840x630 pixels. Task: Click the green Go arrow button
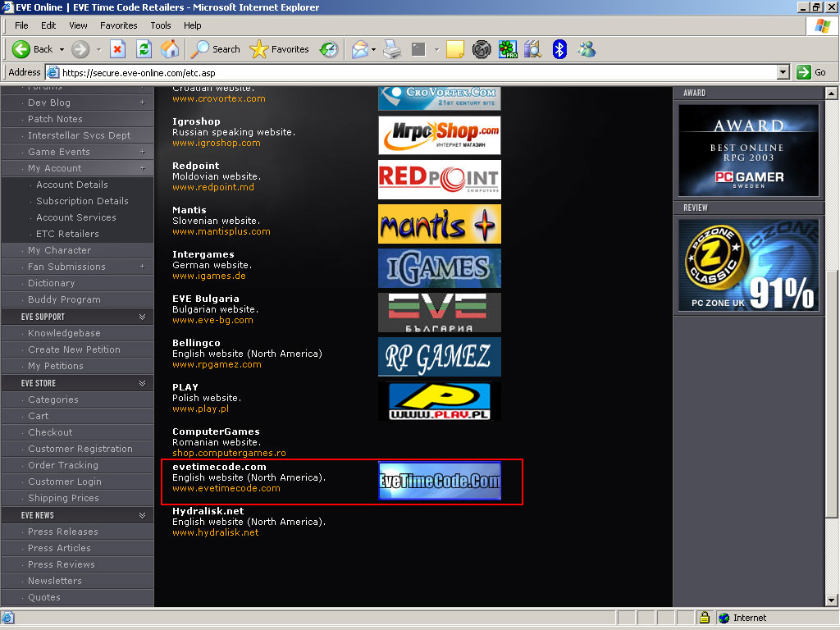tap(804, 72)
